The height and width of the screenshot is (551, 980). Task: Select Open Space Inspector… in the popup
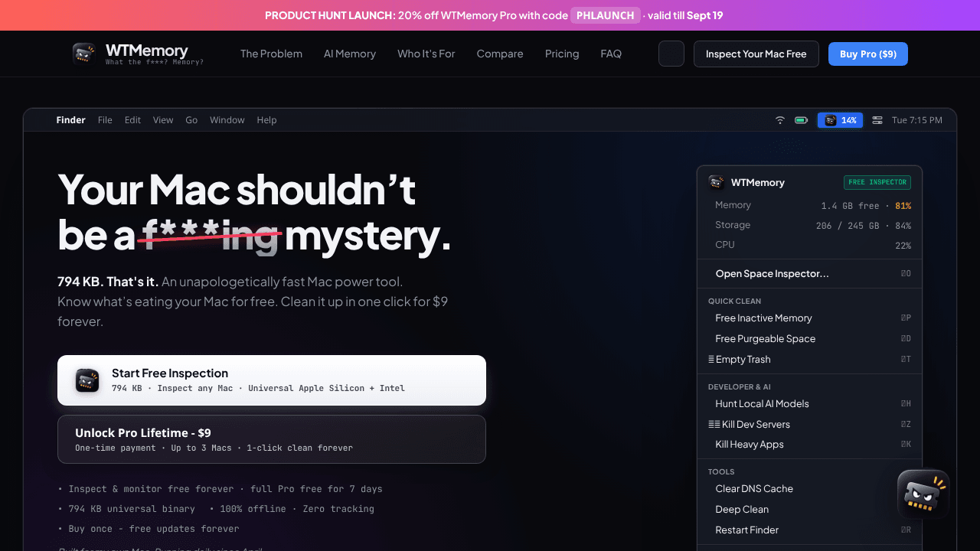[810, 274]
